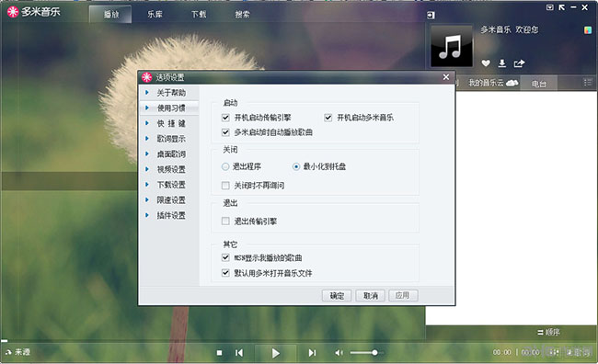Start playback with the play button
The image size is (598, 364).
275,353
